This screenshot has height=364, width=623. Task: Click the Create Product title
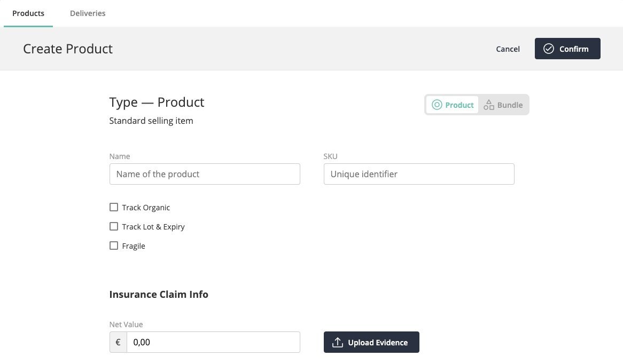coord(68,49)
